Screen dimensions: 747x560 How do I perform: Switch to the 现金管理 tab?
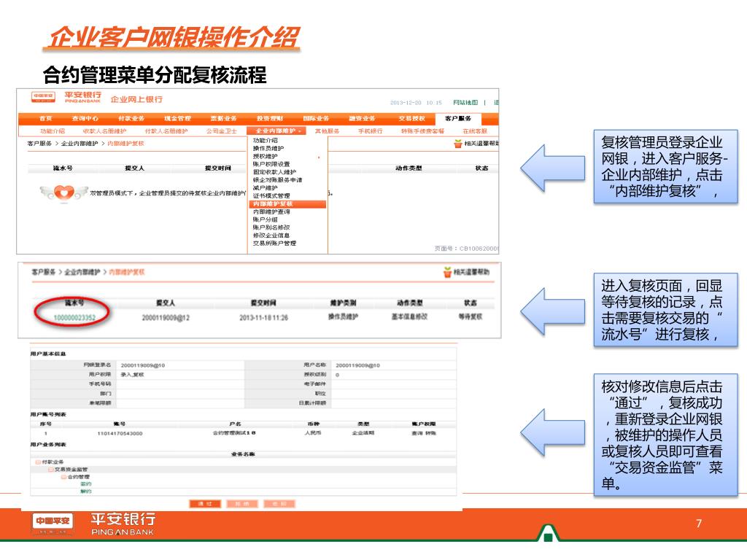[177, 119]
